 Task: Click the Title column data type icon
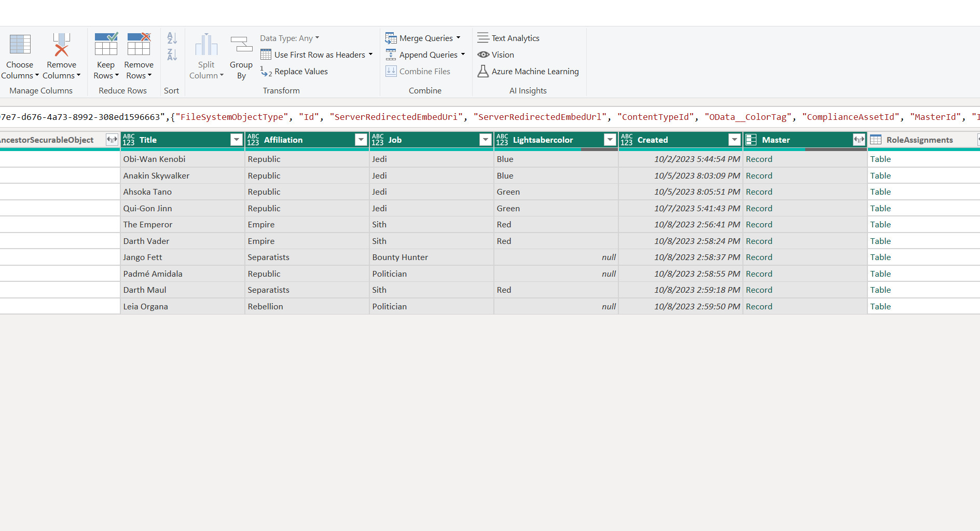pos(129,140)
